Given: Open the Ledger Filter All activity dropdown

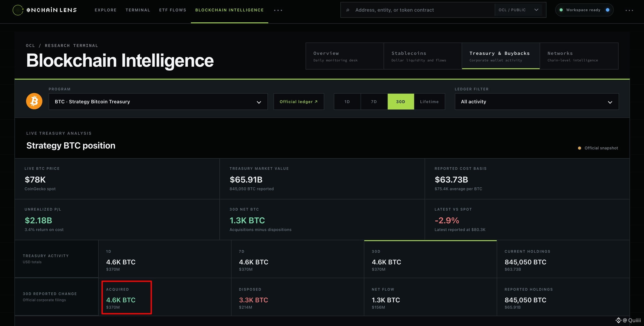Looking at the screenshot, I should 537,102.
